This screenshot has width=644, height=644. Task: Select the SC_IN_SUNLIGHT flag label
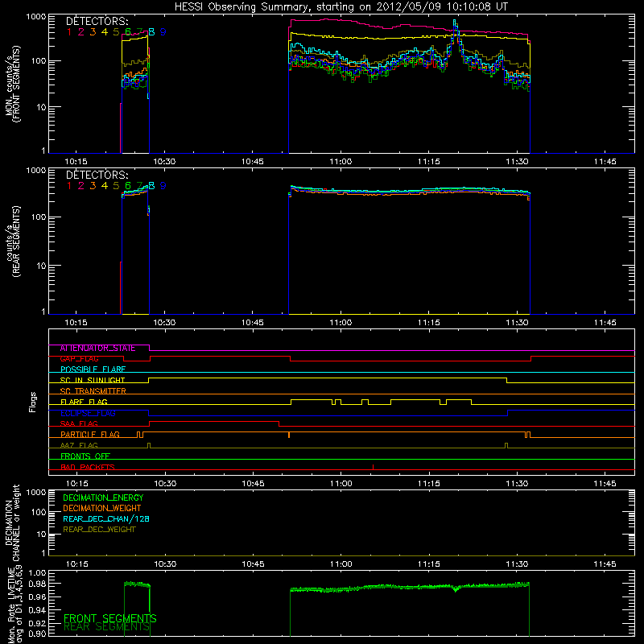93,380
